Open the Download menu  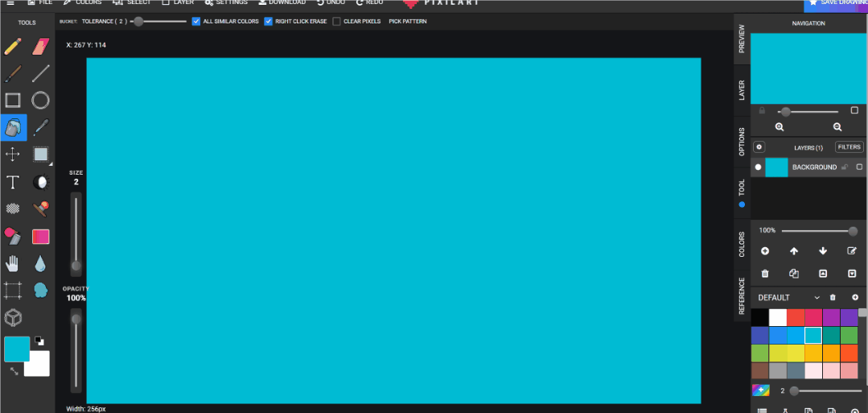pyautogui.click(x=282, y=2)
